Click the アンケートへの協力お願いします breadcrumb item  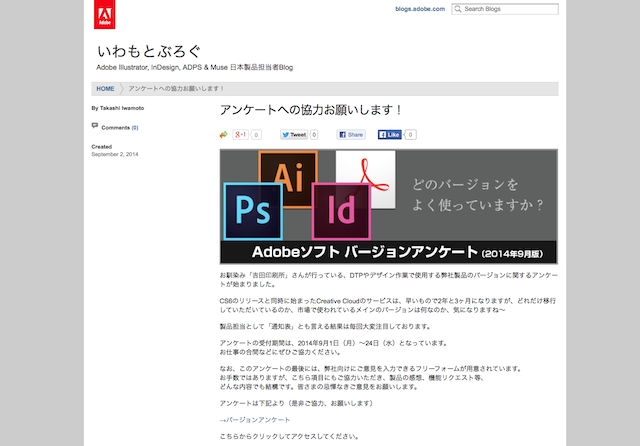(x=176, y=89)
